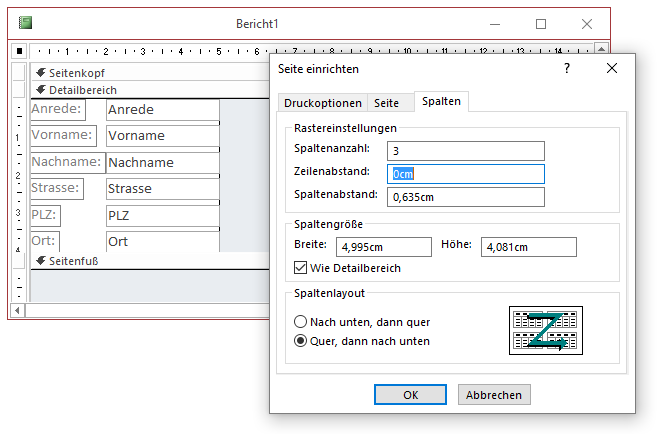The image size is (659, 434).
Task: Click the Seitenfuß section arrow icon
Action: coord(41,260)
